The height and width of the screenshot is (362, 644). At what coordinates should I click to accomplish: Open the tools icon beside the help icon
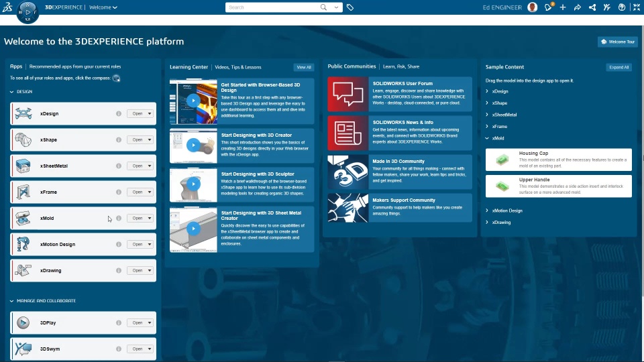(x=607, y=7)
